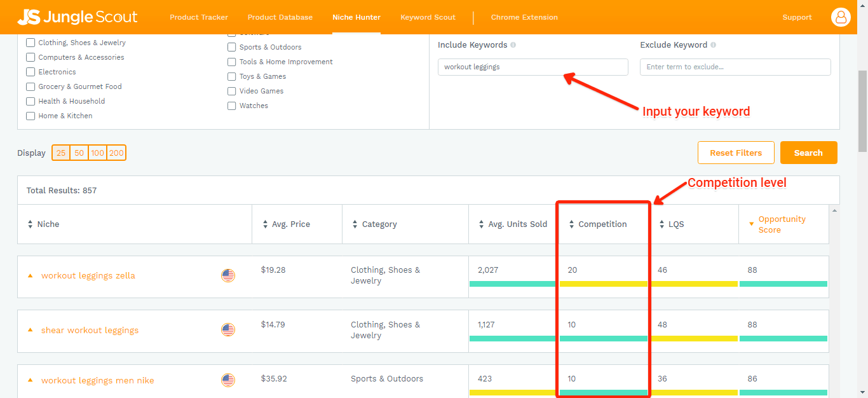Check Home & Kitchen category
868x398 pixels.
coord(31,116)
